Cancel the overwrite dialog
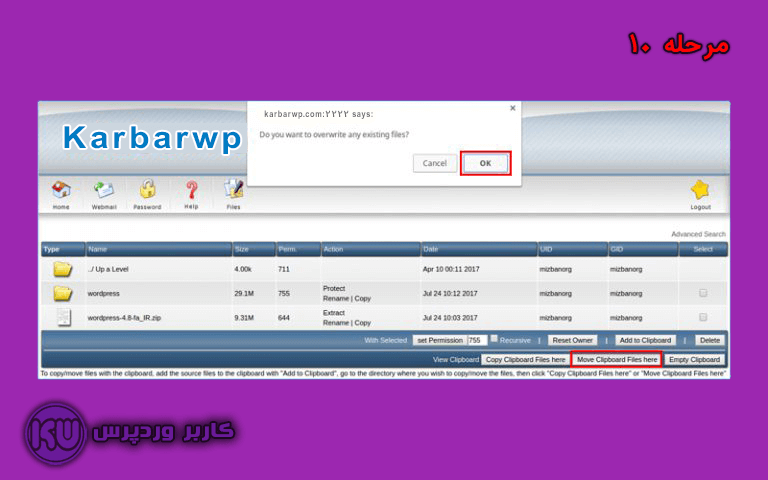Image resolution: width=768 pixels, height=480 pixels. (434, 163)
